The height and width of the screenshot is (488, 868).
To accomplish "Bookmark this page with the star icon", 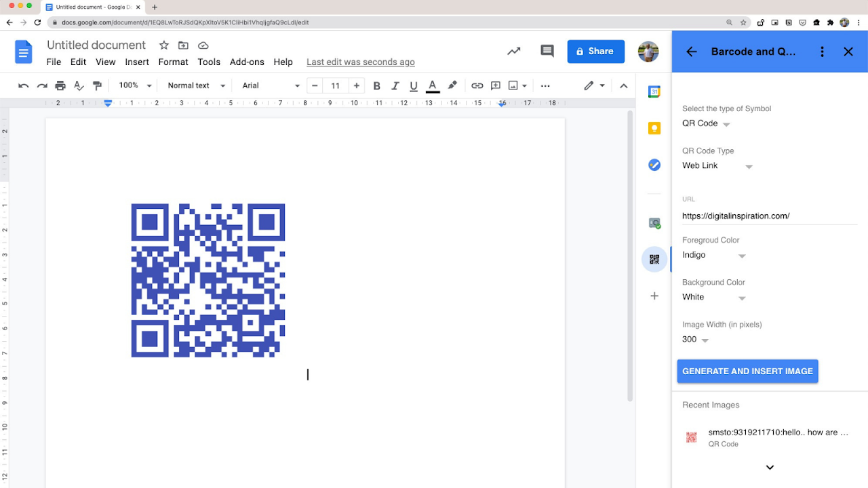I will [743, 22].
